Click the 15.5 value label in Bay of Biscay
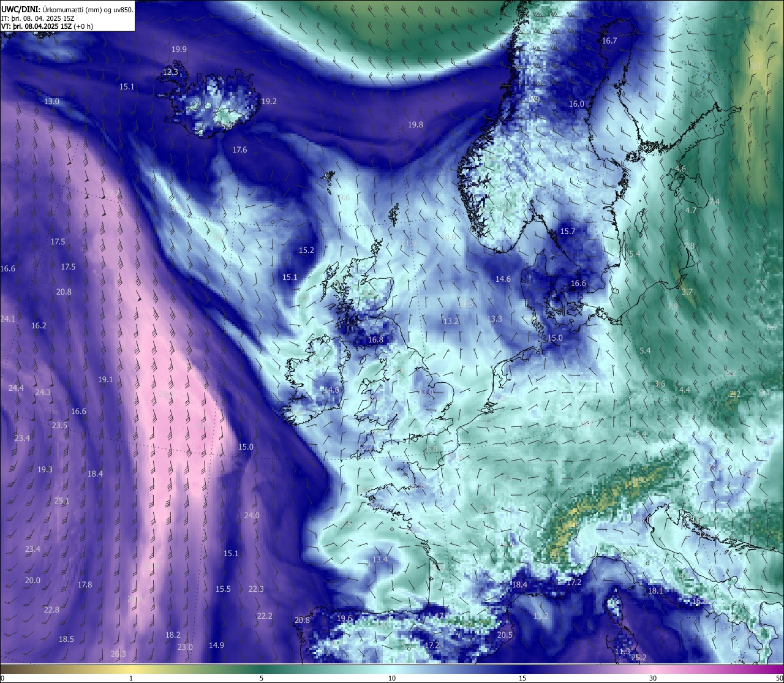 click(223, 589)
